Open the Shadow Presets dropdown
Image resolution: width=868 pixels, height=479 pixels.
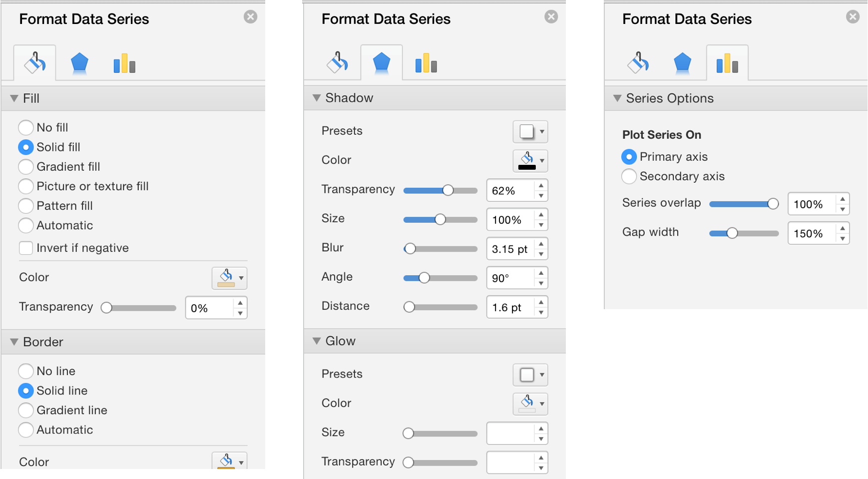pyautogui.click(x=530, y=131)
